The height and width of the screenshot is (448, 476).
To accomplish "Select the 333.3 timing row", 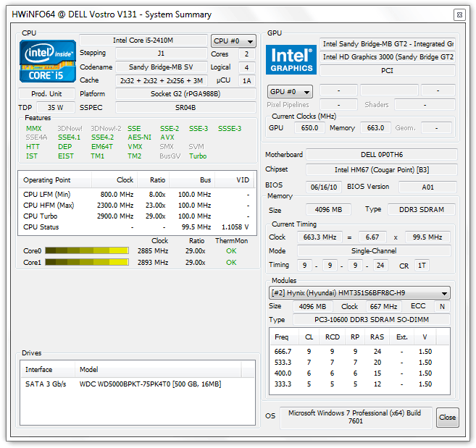I will 359,384.
